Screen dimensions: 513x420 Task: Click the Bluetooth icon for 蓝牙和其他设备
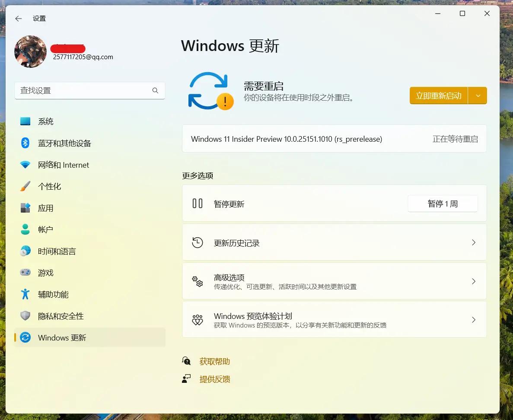[x=25, y=143]
